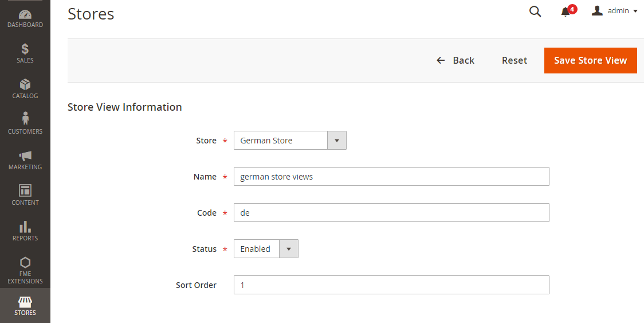The image size is (644, 323).
Task: Click the Save Store View button
Action: [x=590, y=60]
